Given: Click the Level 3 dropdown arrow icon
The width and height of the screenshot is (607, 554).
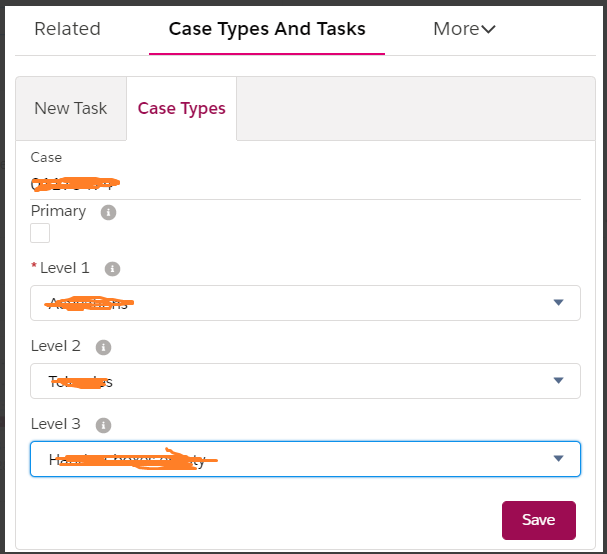Looking at the screenshot, I should 558,459.
